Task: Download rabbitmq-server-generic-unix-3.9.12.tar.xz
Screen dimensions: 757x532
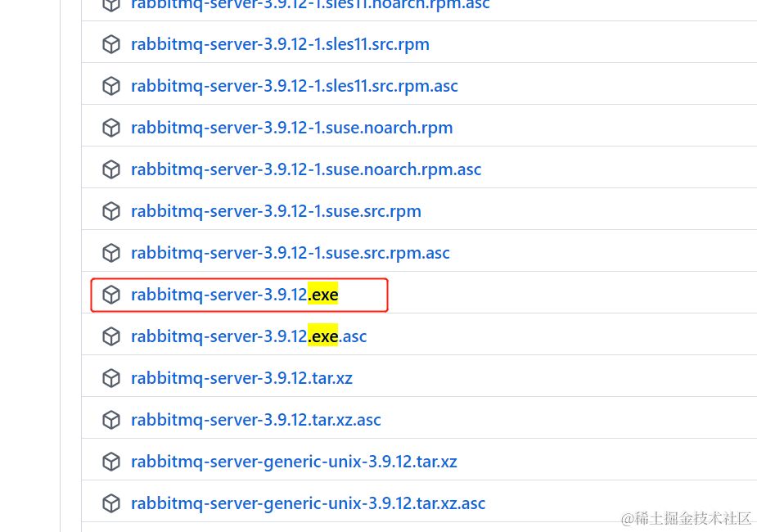Action: pos(294,462)
